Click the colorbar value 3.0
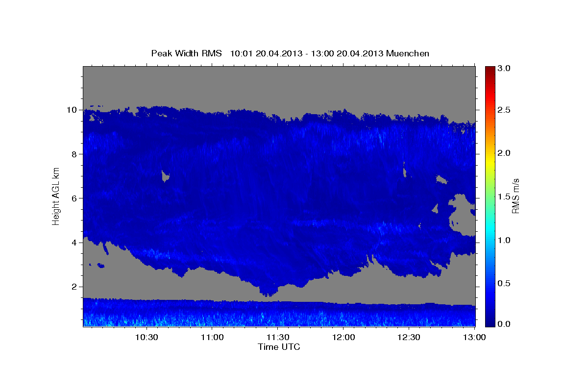This screenshot has height=392, width=588. coord(505,69)
